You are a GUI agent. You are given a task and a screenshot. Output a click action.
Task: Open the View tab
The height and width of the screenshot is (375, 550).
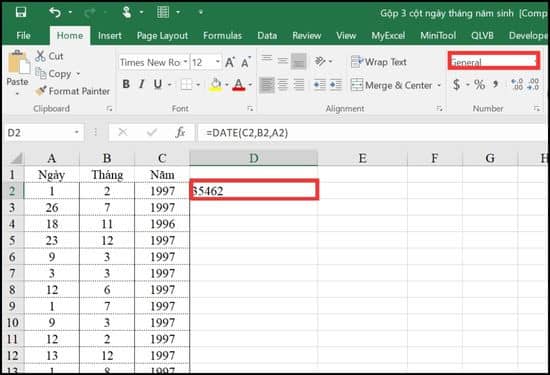346,35
